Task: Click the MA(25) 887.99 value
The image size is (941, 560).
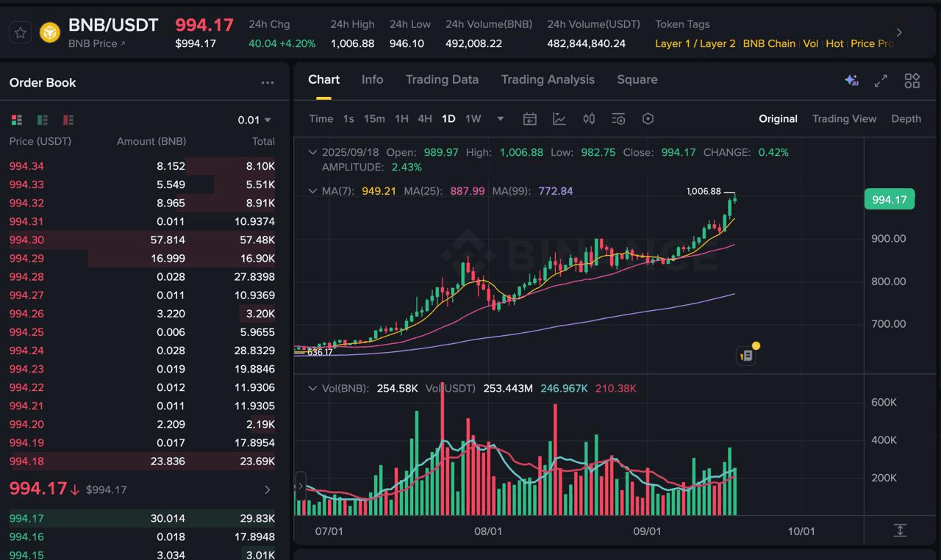Action: coord(468,191)
